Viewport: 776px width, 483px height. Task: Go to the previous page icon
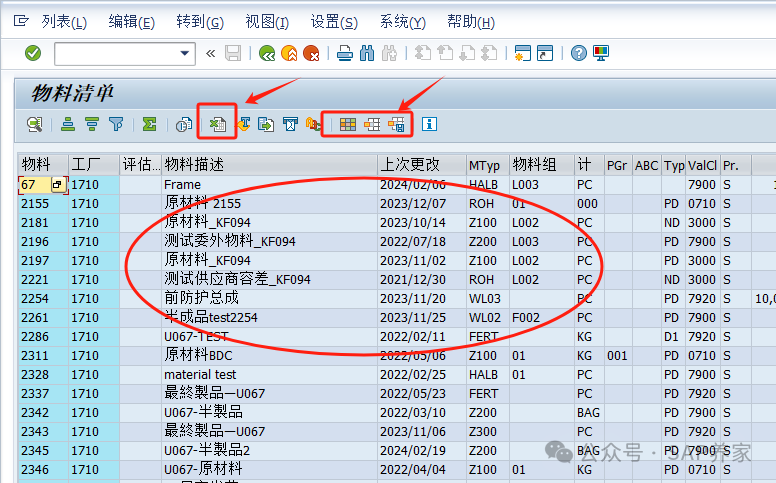[x=445, y=53]
